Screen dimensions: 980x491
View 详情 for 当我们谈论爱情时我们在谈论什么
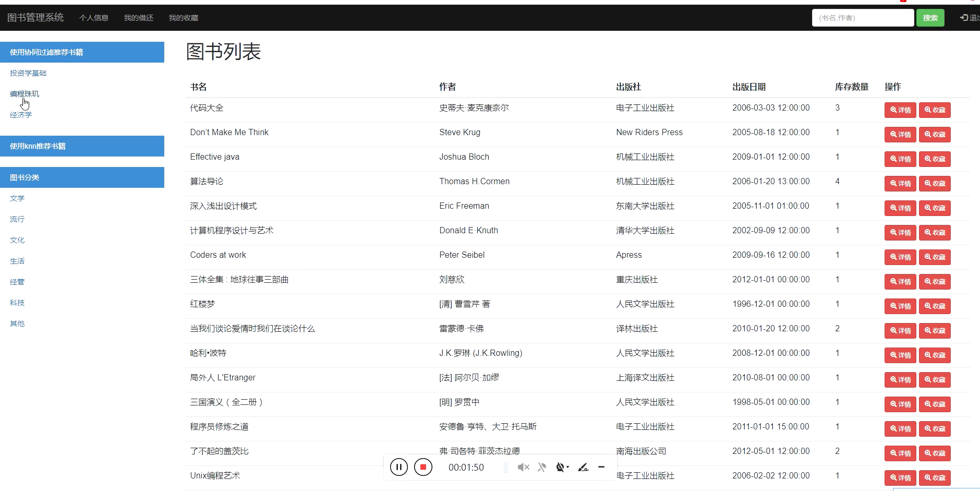coord(900,331)
